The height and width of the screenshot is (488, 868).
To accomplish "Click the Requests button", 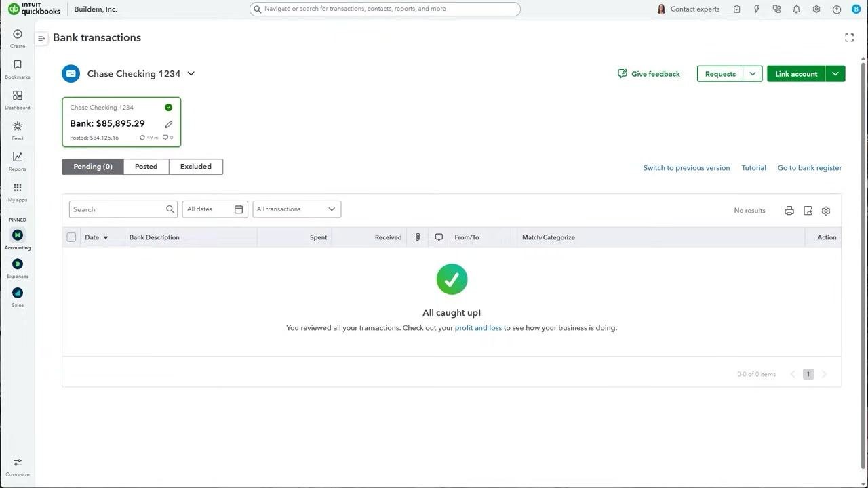I will [x=720, y=74].
